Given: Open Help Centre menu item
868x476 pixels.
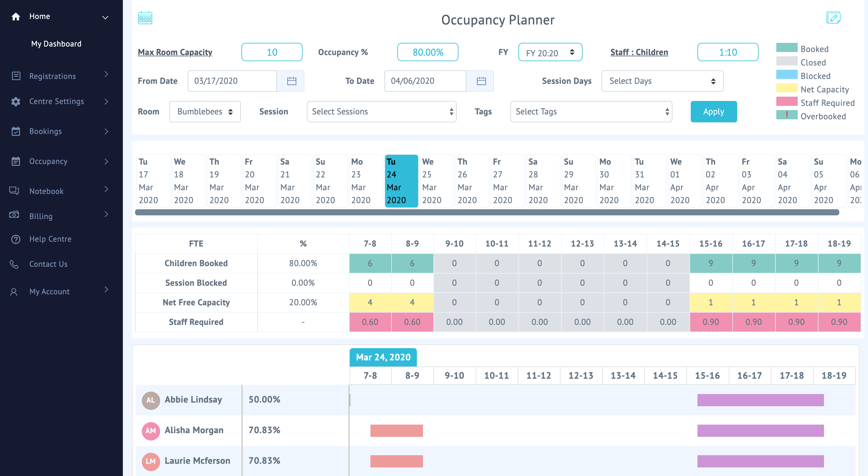Looking at the screenshot, I should 50,239.
